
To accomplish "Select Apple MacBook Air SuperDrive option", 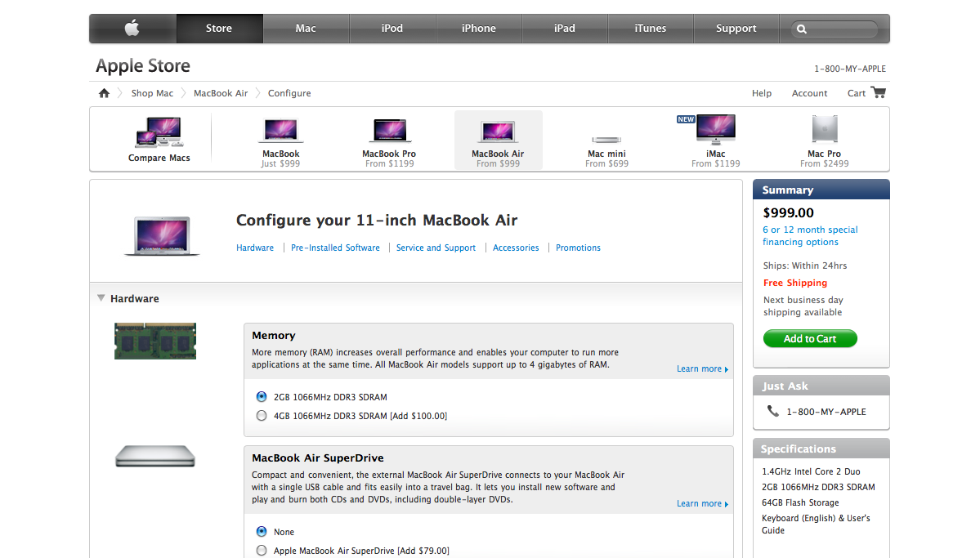I will pos(262,551).
